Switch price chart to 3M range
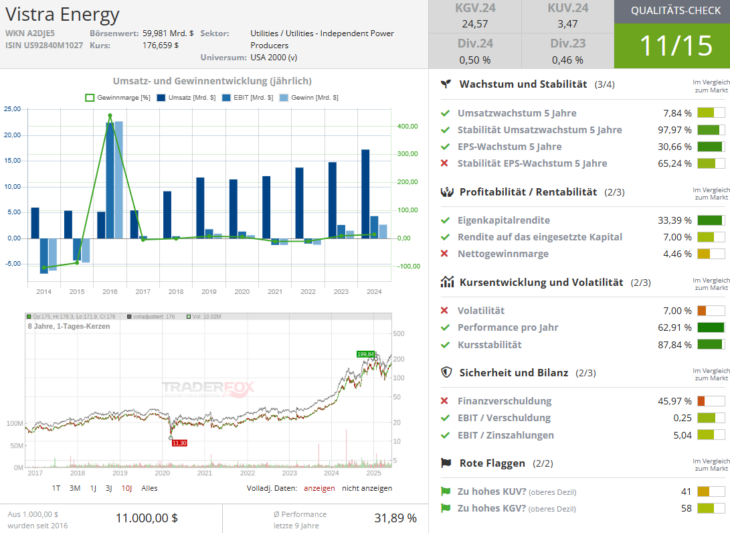 (75, 488)
